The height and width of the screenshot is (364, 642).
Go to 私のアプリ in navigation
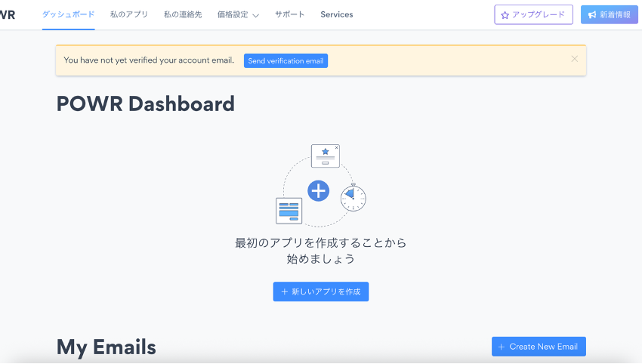pyautogui.click(x=129, y=14)
